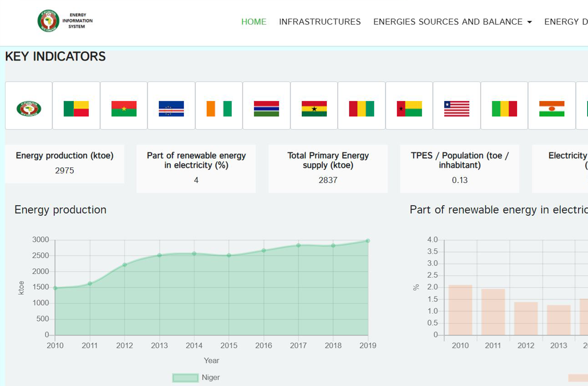Select the Cape Verde flag card
Image resolution: width=588 pixels, height=386 pixels.
coord(171,105)
